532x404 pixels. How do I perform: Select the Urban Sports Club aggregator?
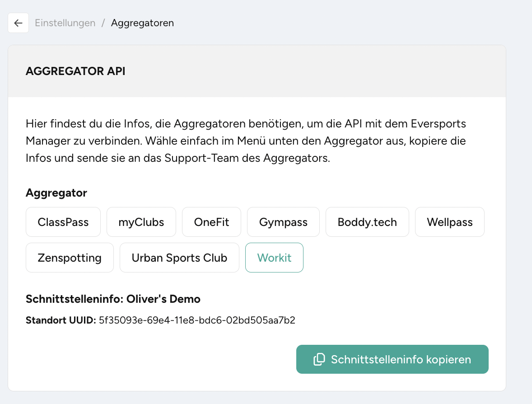[179, 258]
